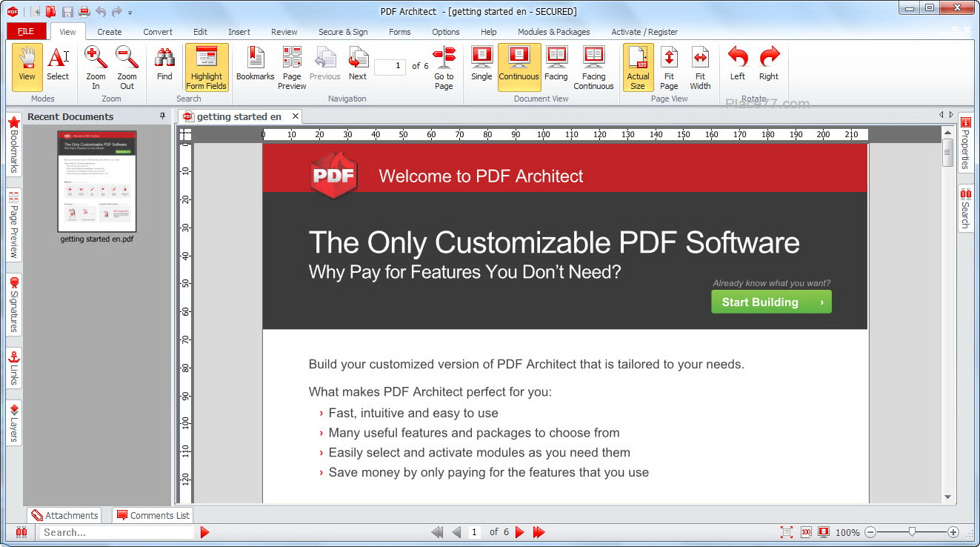The height and width of the screenshot is (547, 980).
Task: Close the getting started en document tab
Action: [x=295, y=116]
